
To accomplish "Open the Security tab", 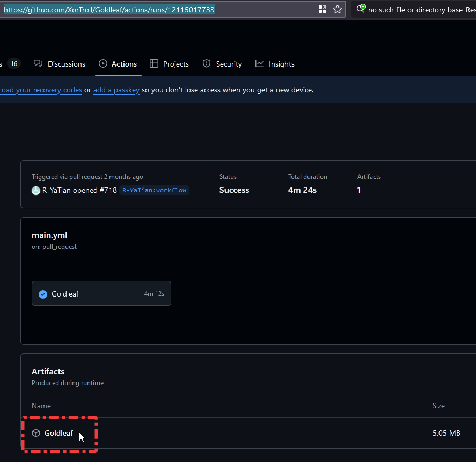I will [222, 64].
